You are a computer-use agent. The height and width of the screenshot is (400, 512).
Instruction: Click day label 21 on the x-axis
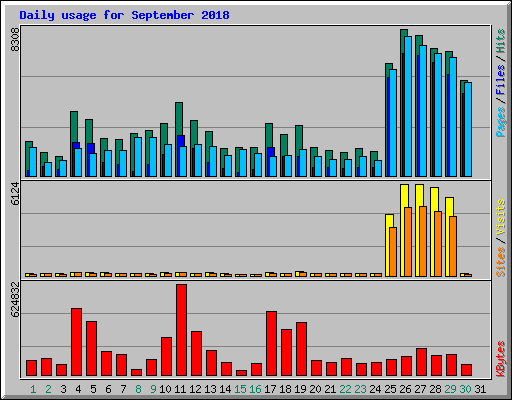(x=330, y=389)
